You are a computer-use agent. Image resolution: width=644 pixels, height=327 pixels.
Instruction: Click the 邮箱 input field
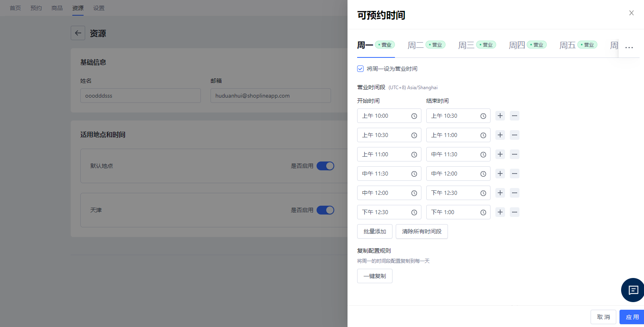coord(270,96)
